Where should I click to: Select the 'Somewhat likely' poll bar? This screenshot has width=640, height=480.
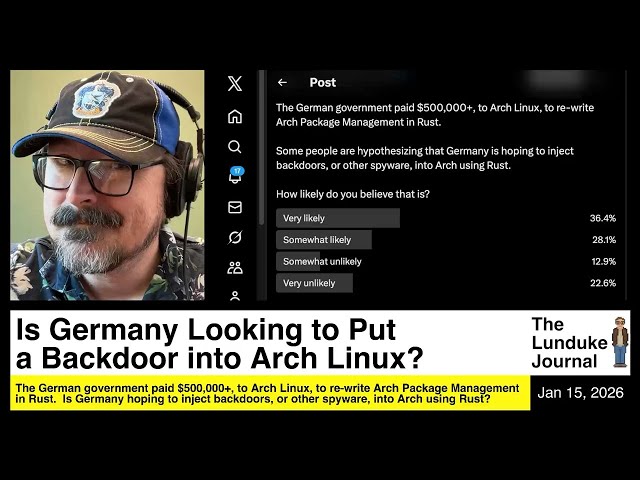(324, 240)
